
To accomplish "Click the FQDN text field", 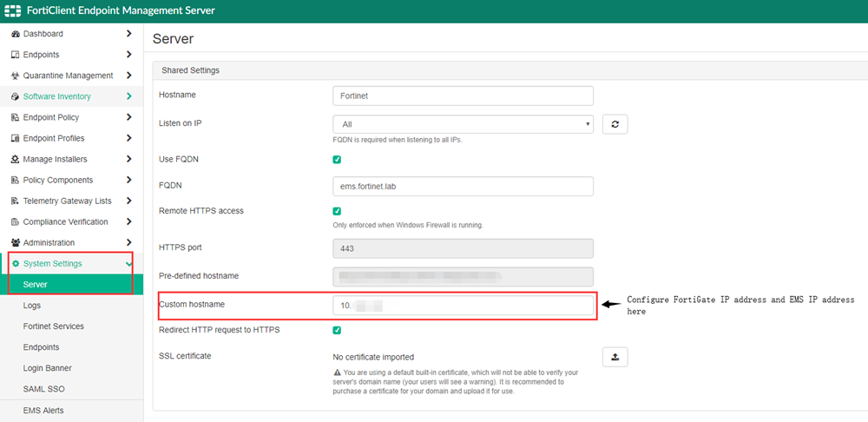I will click(463, 186).
